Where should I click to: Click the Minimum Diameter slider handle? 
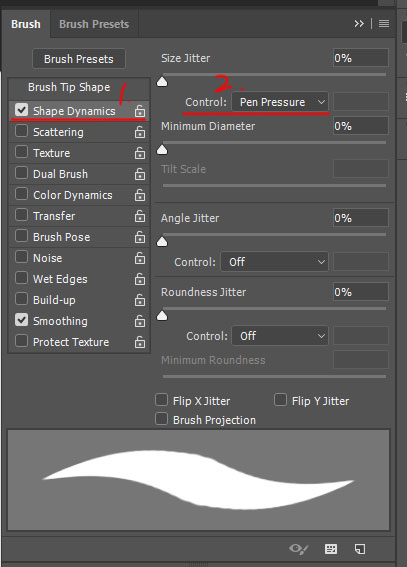162,149
